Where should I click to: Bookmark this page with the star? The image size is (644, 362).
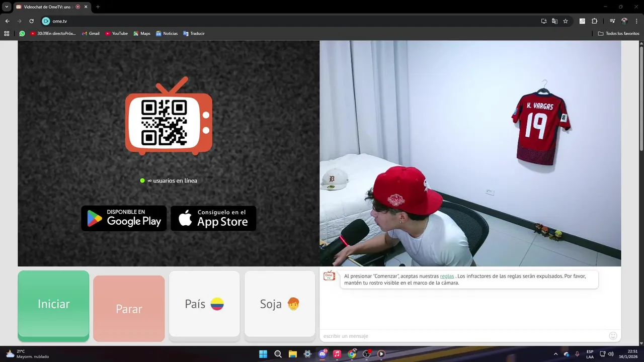(x=566, y=21)
